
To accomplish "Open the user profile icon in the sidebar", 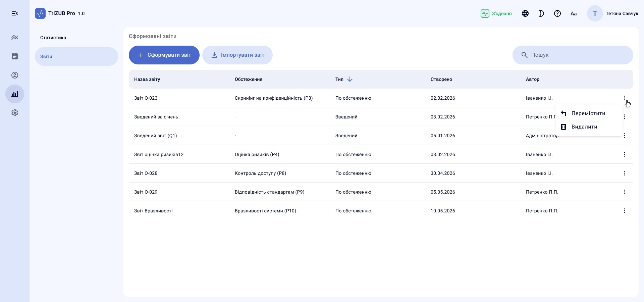I will tap(15, 75).
